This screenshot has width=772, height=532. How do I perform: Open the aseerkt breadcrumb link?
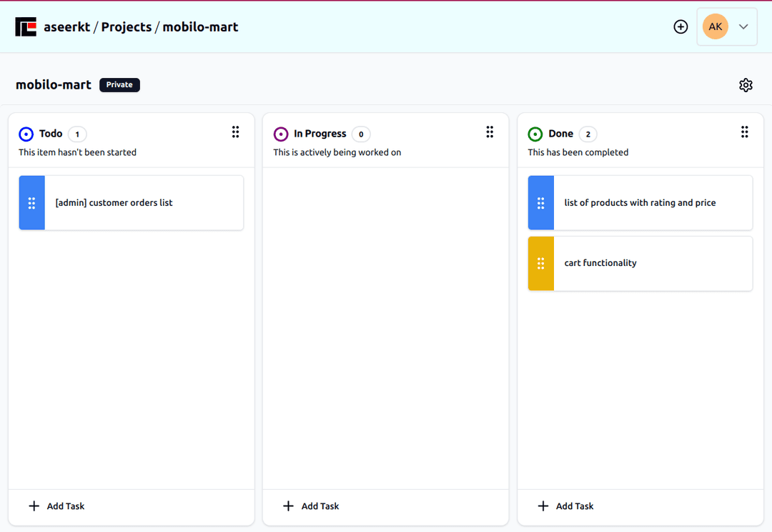66,26
